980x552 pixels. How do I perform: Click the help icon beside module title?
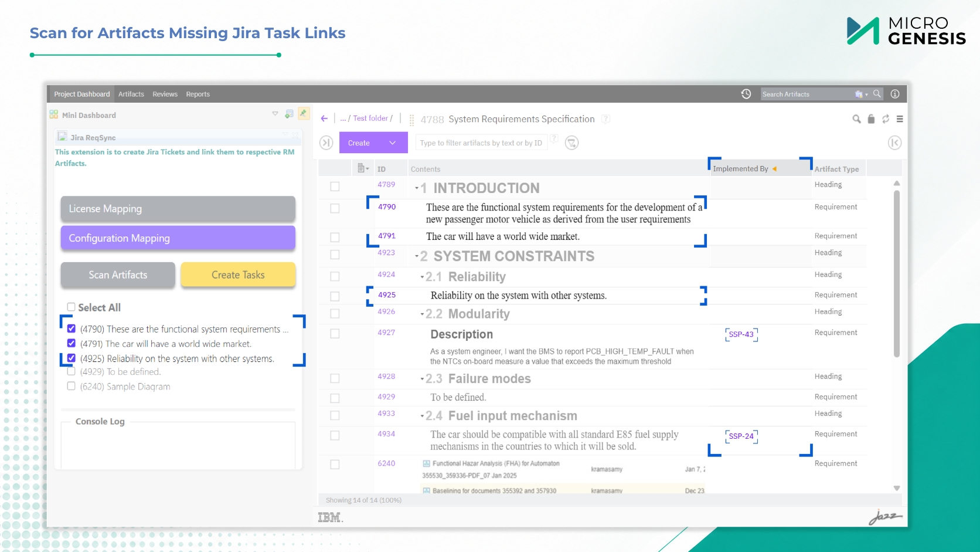coord(605,119)
